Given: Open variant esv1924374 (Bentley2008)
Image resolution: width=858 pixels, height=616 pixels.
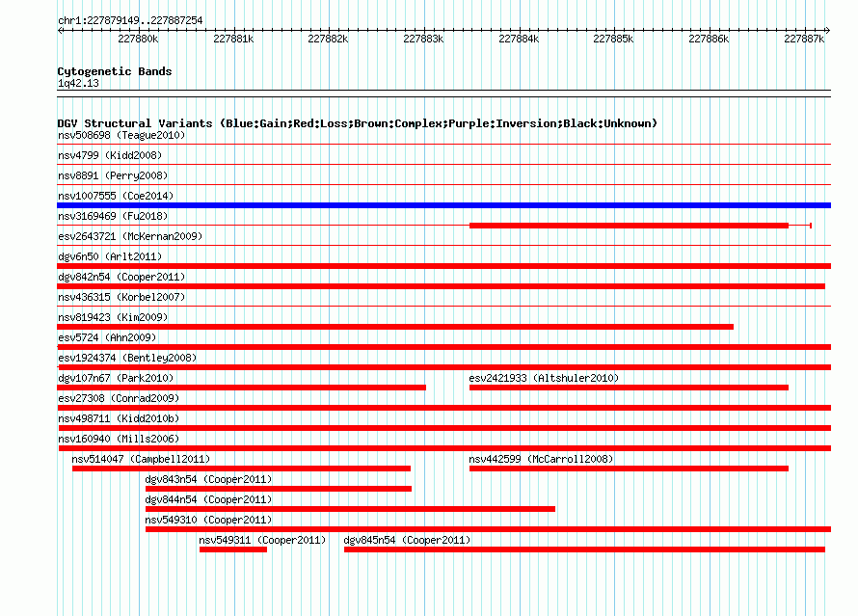Looking at the screenshot, I should 127,358.
